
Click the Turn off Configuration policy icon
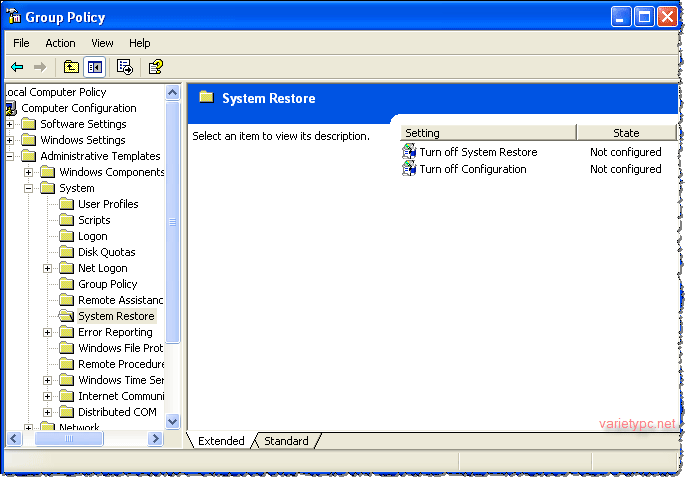[409, 169]
